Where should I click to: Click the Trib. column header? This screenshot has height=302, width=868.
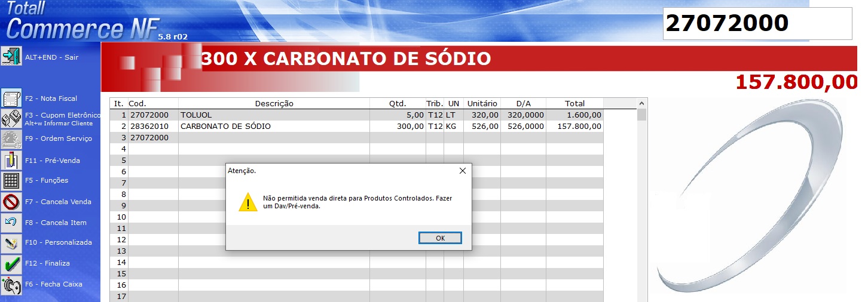tap(435, 103)
